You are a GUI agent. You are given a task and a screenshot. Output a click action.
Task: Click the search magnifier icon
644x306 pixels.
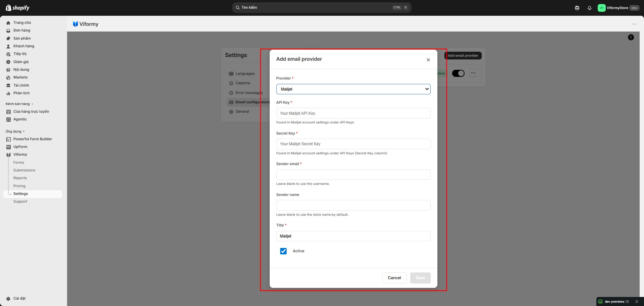237,7
